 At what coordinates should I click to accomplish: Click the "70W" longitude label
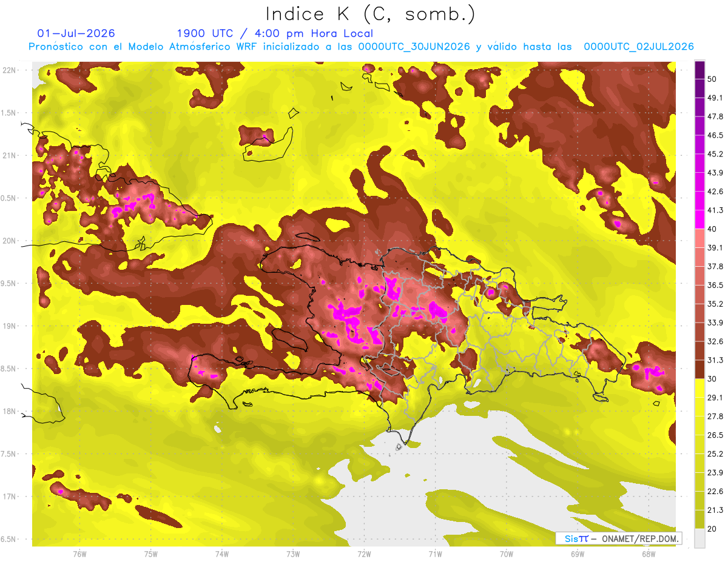(x=506, y=554)
